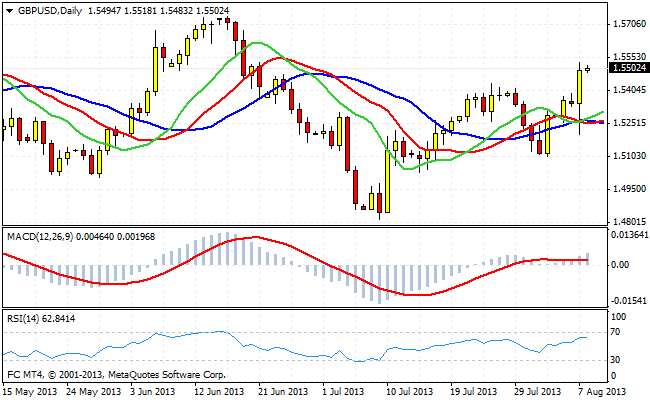Click the RSI 100 level label
650x400 pixels.
[x=618, y=317]
